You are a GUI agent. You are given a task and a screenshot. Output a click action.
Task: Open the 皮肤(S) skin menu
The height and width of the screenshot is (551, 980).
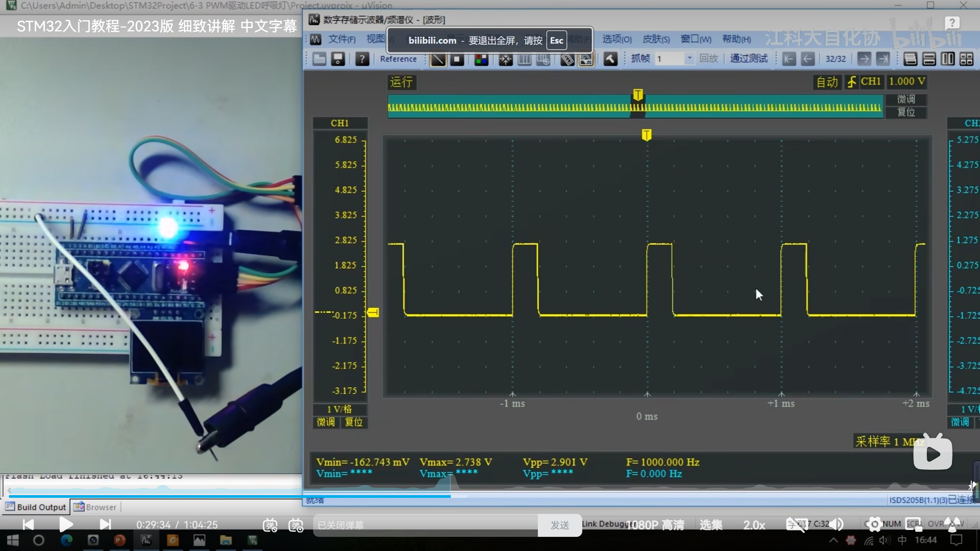pos(656,39)
